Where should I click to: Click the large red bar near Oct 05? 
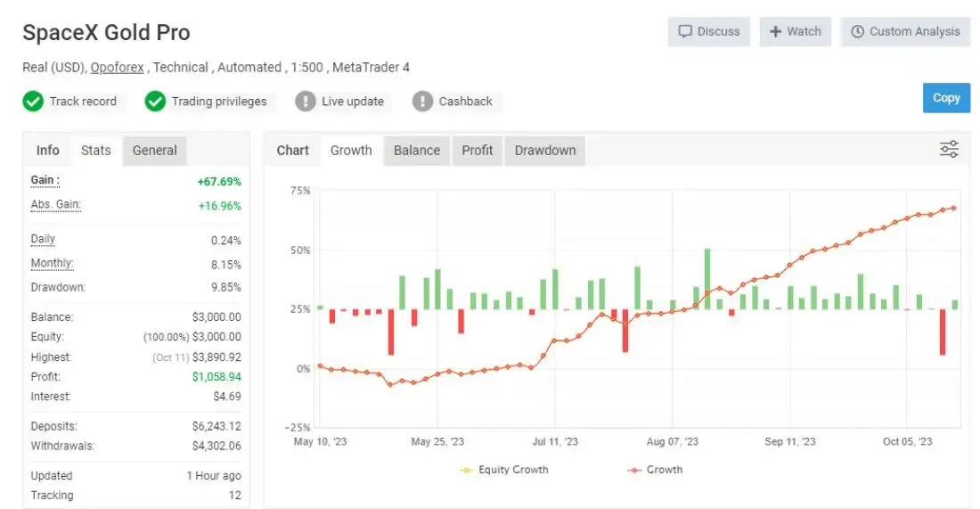pyautogui.click(x=943, y=332)
